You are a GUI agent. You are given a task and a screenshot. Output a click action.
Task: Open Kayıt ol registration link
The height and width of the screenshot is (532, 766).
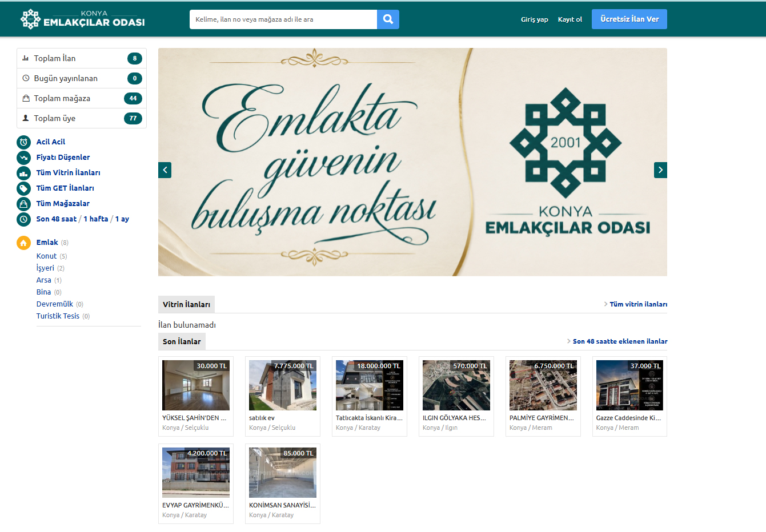click(x=570, y=19)
